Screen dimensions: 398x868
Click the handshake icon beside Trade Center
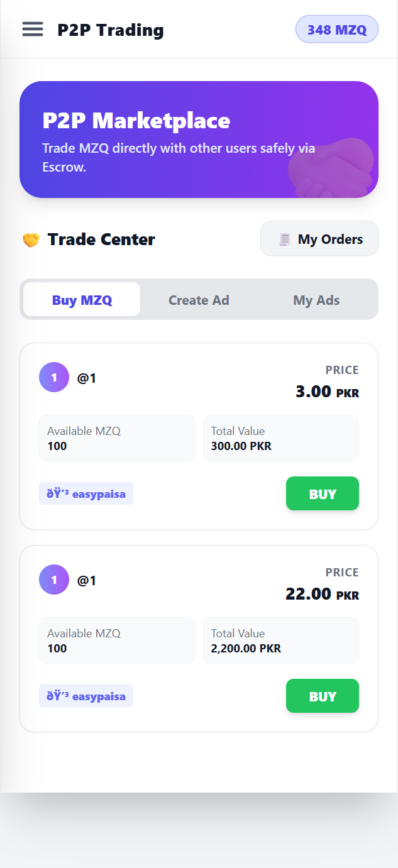click(x=31, y=240)
